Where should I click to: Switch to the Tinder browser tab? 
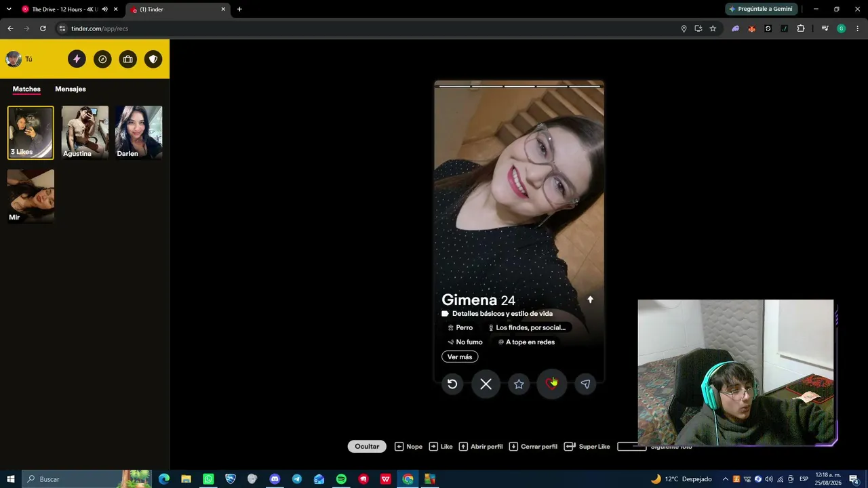pyautogui.click(x=178, y=9)
